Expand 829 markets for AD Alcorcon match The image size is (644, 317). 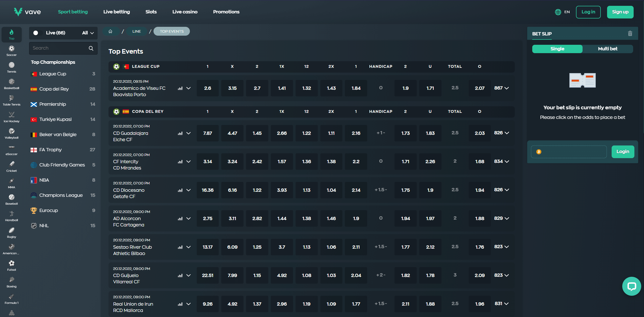click(x=501, y=218)
